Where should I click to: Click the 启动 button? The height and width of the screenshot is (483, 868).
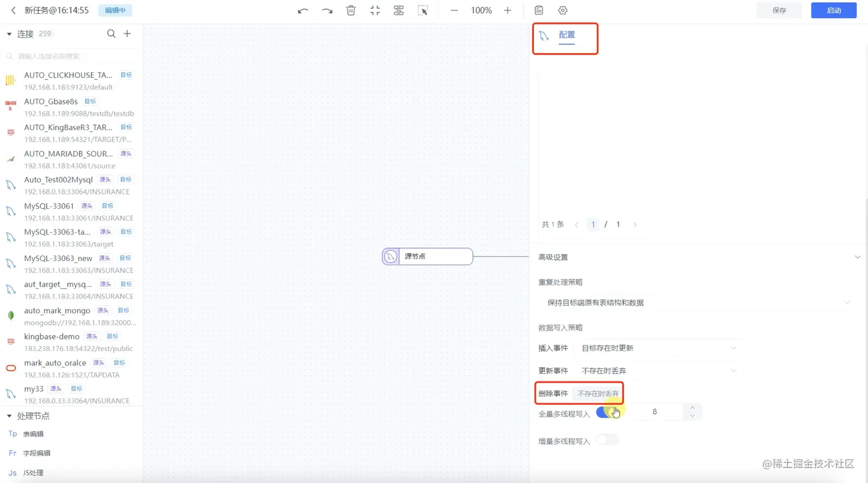(x=834, y=10)
